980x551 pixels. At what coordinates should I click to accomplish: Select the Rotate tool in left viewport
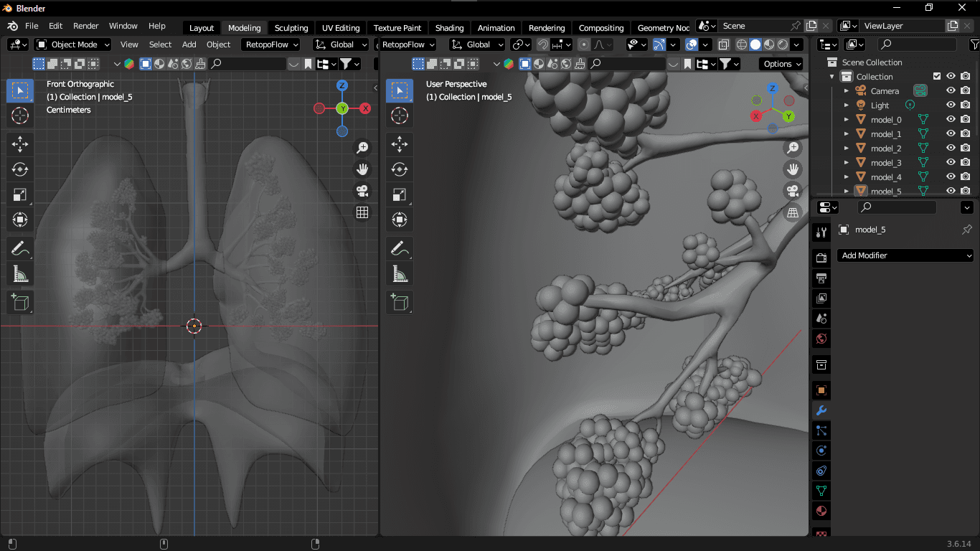(19, 169)
